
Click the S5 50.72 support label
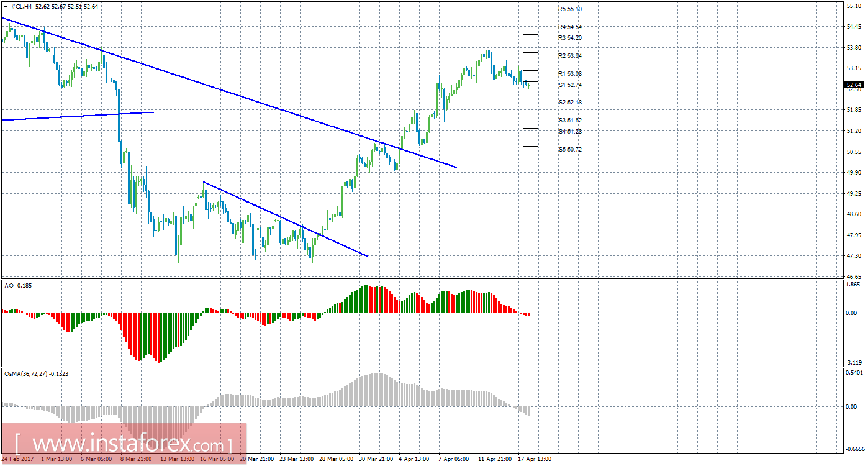point(570,150)
